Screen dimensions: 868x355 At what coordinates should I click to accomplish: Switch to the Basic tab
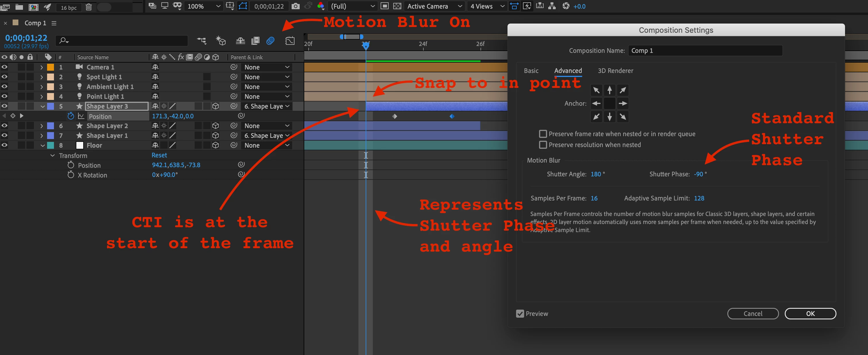tap(531, 70)
